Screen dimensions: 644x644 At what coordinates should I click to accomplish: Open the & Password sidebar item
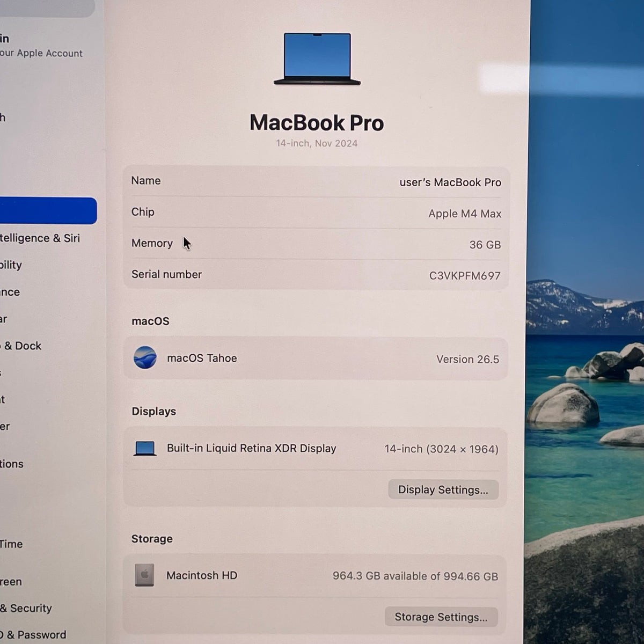[33, 635]
